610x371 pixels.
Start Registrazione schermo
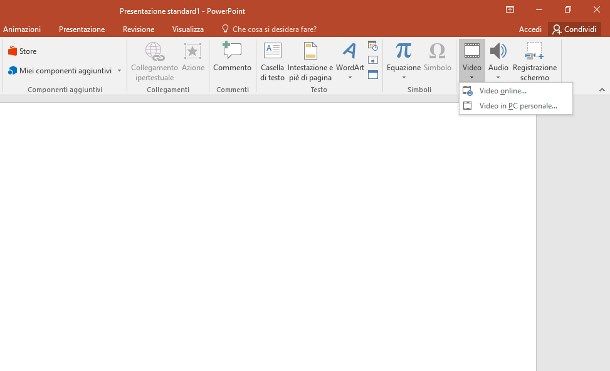(x=535, y=61)
